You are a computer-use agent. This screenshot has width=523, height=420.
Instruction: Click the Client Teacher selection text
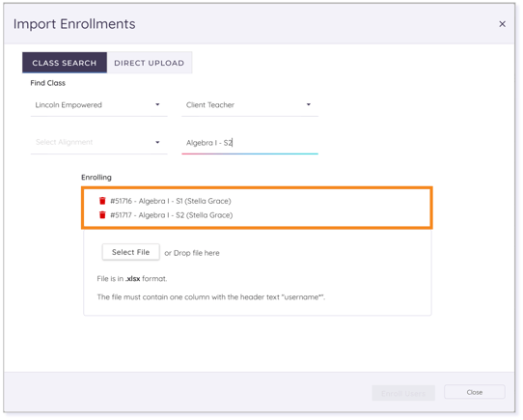[x=210, y=105]
